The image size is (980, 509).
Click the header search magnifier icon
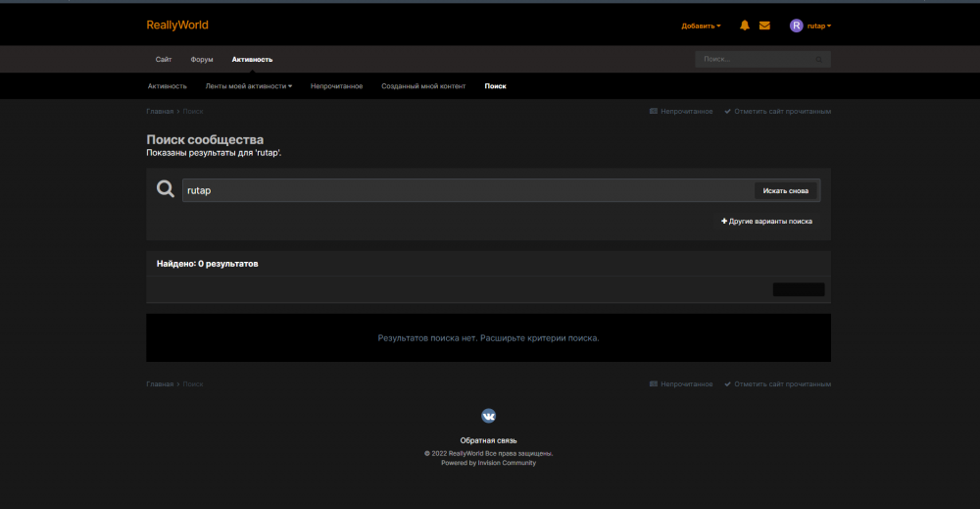coord(818,60)
